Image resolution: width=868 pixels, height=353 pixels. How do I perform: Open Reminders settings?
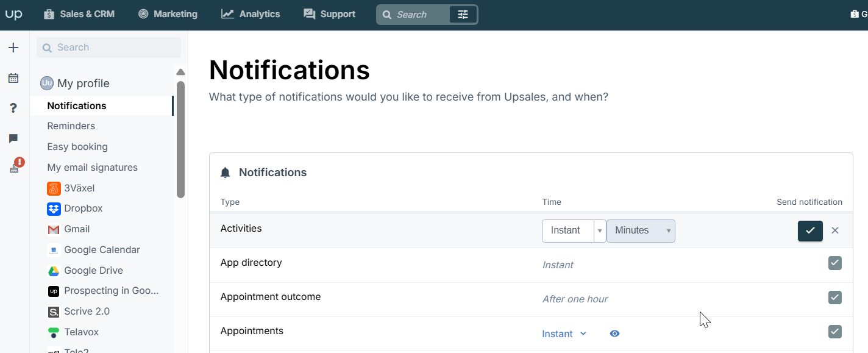point(71,126)
